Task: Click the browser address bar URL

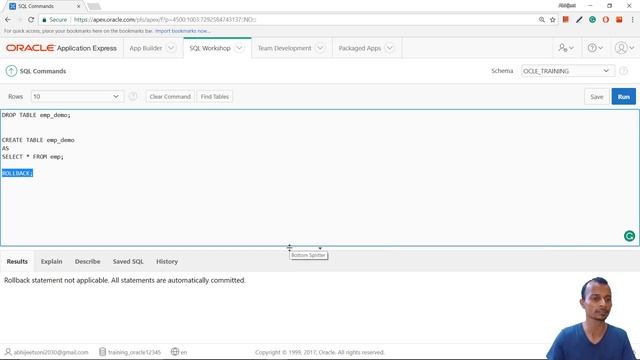Action: click(165, 20)
